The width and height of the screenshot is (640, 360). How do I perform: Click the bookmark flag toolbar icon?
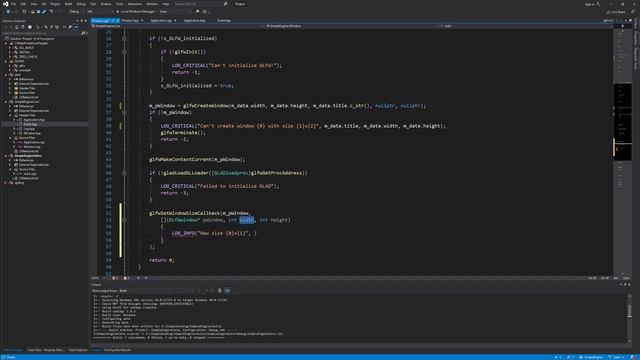click(x=198, y=12)
